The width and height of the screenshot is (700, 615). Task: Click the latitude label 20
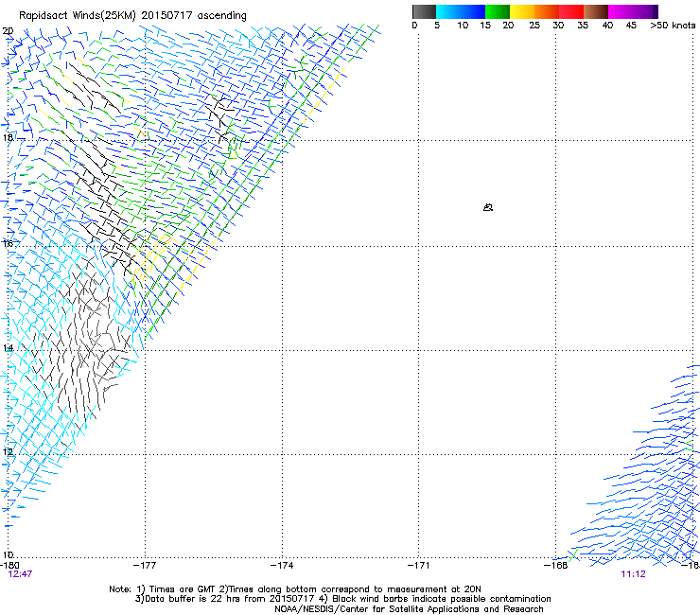pyautogui.click(x=8, y=31)
